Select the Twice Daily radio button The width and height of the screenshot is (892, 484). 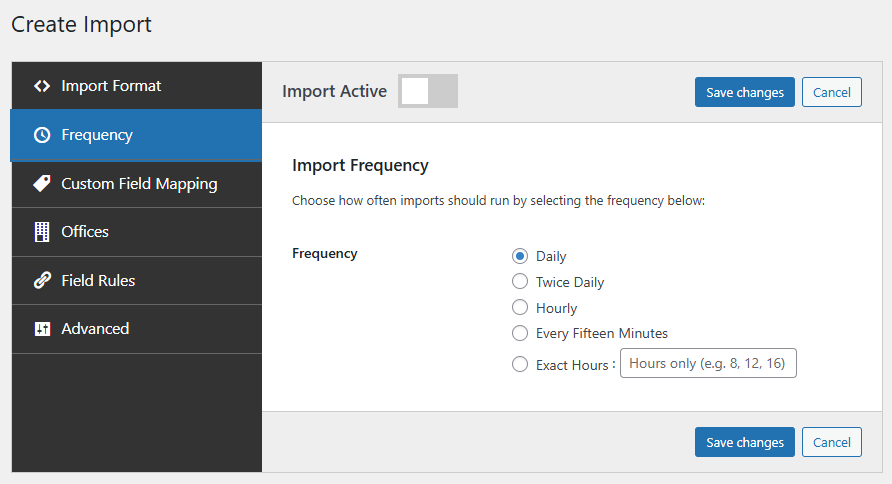click(x=520, y=282)
